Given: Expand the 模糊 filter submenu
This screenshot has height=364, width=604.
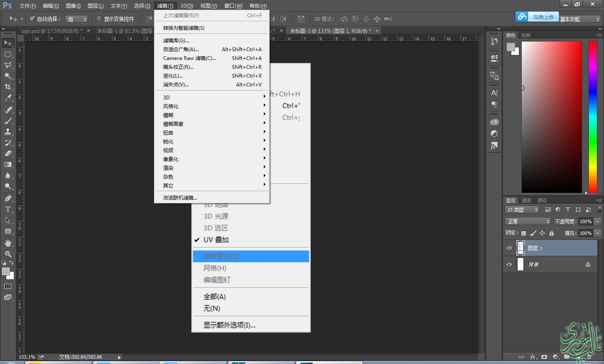Looking at the screenshot, I should [x=212, y=115].
